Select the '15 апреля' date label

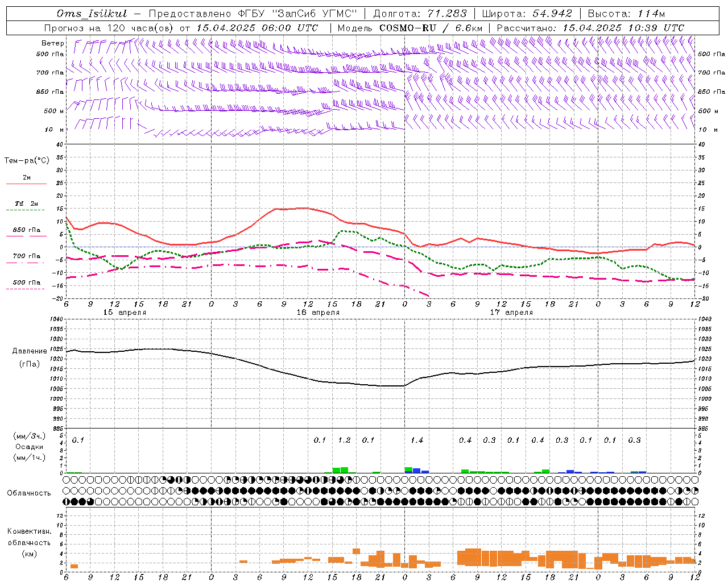pos(125,313)
